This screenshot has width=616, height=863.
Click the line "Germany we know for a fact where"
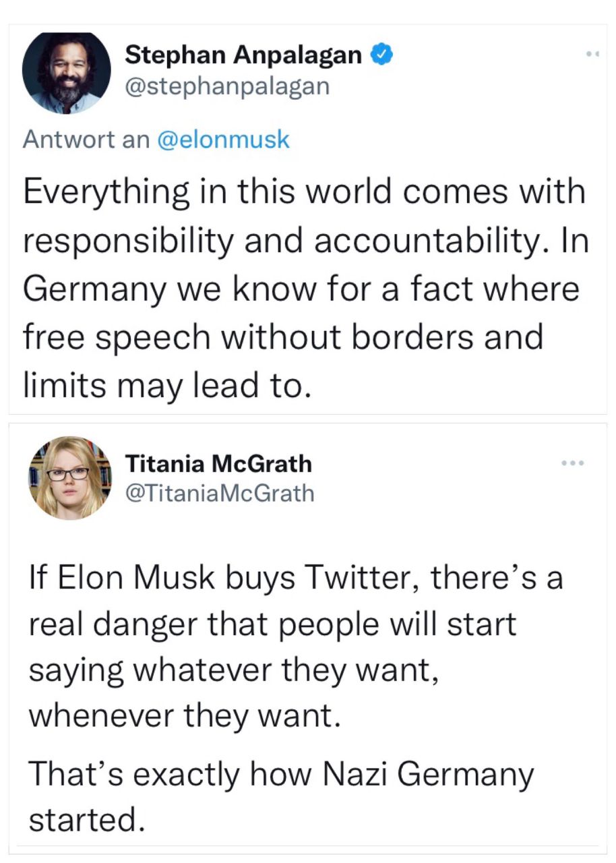[x=301, y=289]
